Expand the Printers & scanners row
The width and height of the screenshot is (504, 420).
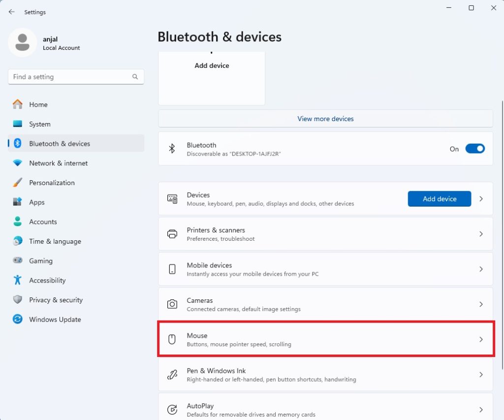click(x=325, y=234)
